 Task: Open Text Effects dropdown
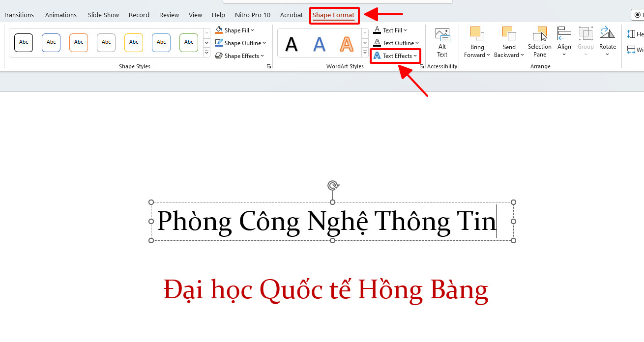click(x=395, y=56)
